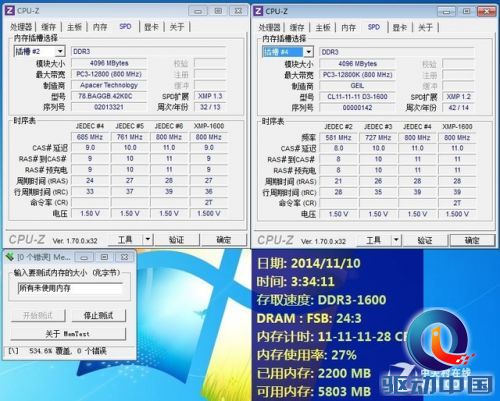The width and height of the screenshot is (500, 401).
Task: Minimize the left CPU-Z window
Action: pyautogui.click(x=198, y=11)
